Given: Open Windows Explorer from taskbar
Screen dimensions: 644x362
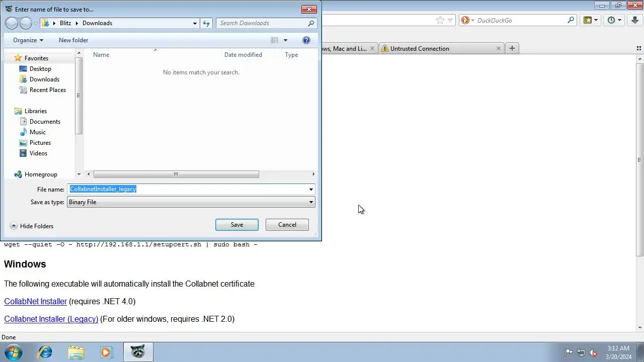Looking at the screenshot, I should (x=76, y=352).
